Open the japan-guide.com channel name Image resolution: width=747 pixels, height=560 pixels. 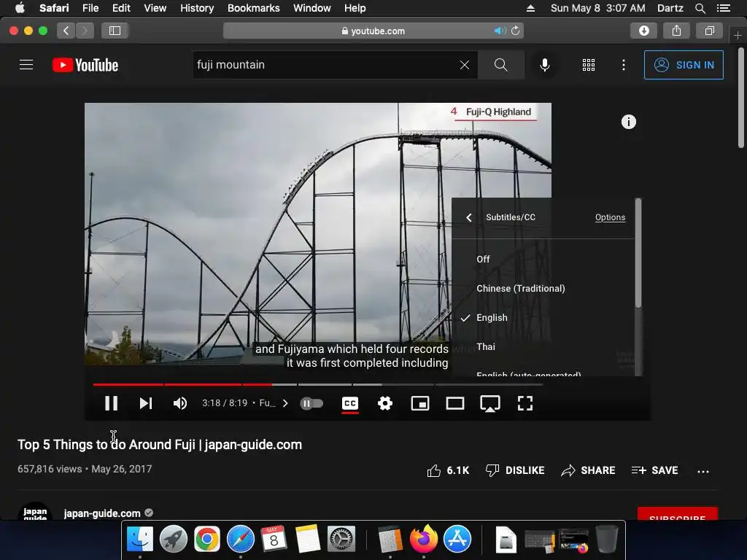[102, 513]
